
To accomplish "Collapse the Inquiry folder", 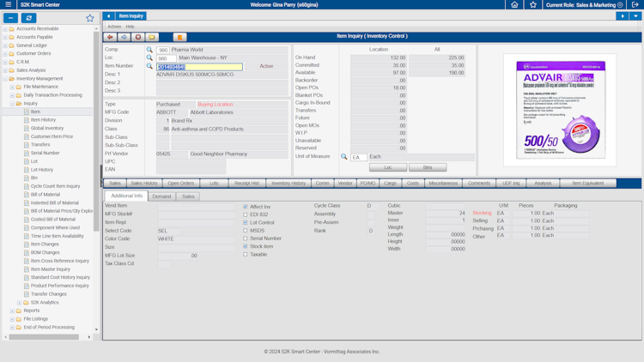I will 12,104.
